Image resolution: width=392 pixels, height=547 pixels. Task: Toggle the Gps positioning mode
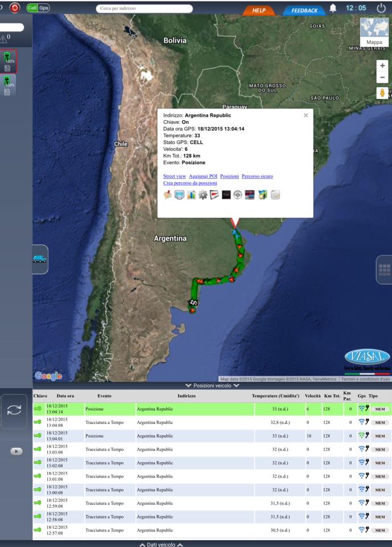(44, 8)
